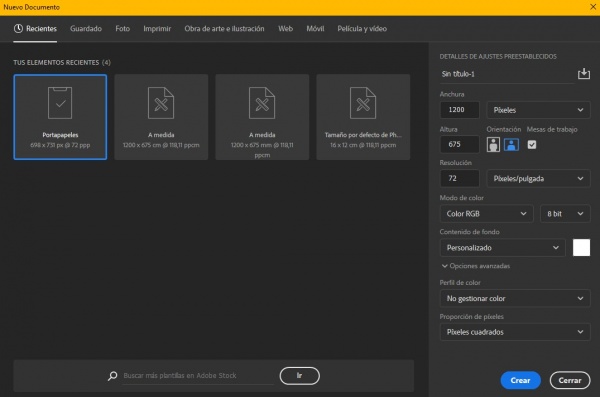Open the Personalizado background dropdown

point(502,248)
